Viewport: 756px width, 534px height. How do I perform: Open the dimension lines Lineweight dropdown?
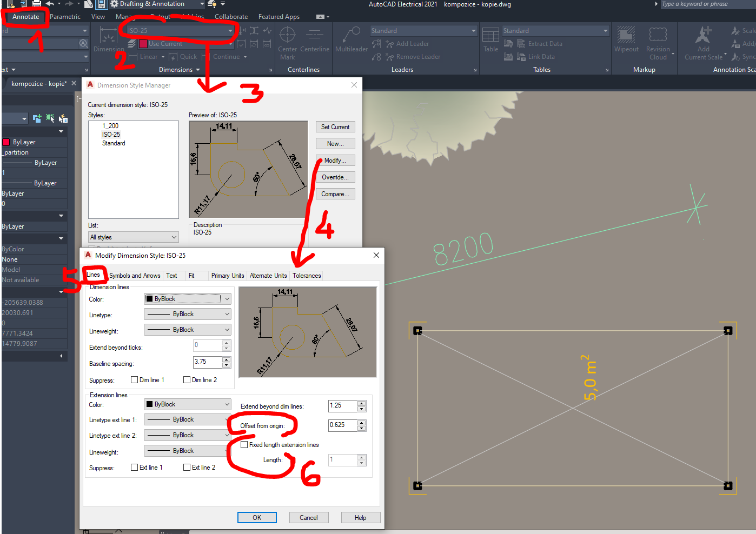(188, 330)
